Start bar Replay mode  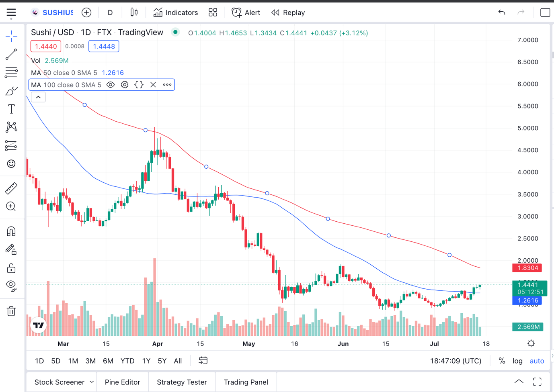tap(288, 13)
